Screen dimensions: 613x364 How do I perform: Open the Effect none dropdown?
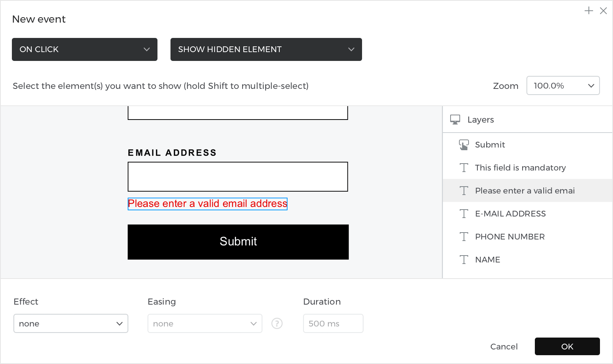coord(71,323)
